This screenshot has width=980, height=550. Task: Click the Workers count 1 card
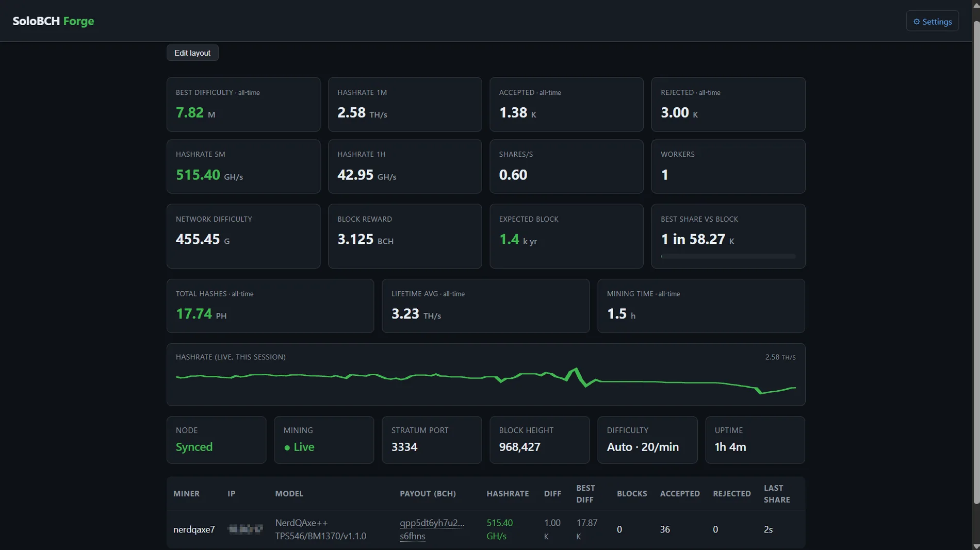click(x=728, y=166)
